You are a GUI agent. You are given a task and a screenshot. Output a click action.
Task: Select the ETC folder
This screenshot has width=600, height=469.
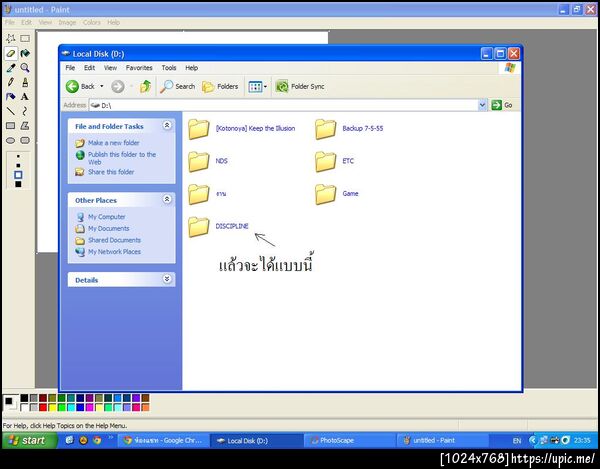[x=334, y=161]
